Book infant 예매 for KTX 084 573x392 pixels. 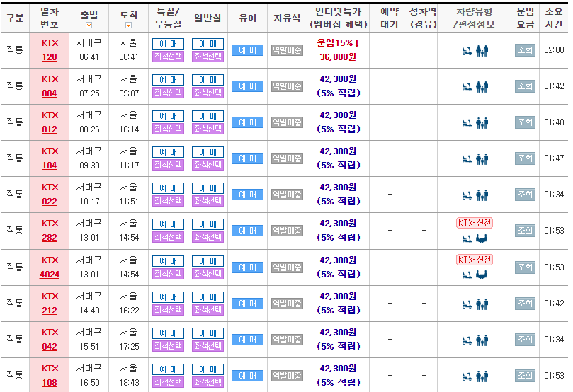click(x=247, y=86)
